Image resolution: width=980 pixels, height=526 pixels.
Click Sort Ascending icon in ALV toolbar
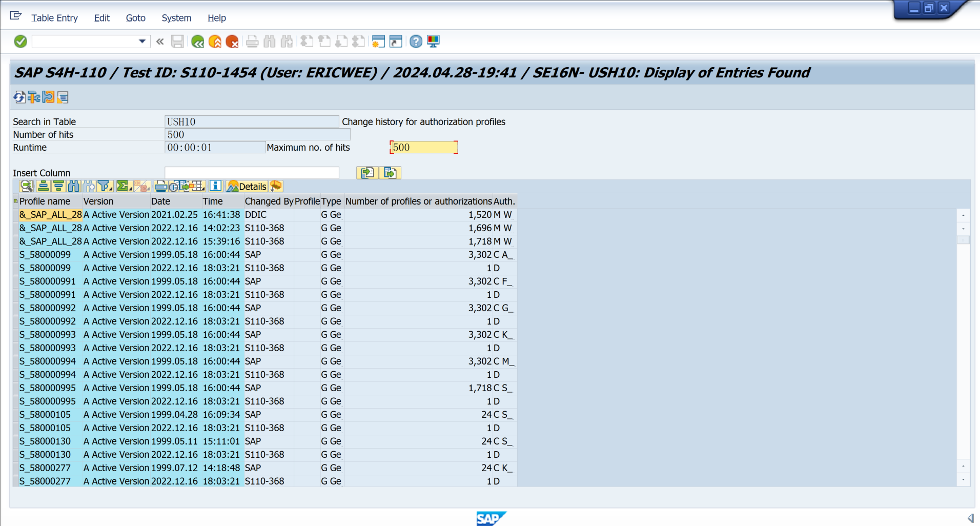click(44, 186)
